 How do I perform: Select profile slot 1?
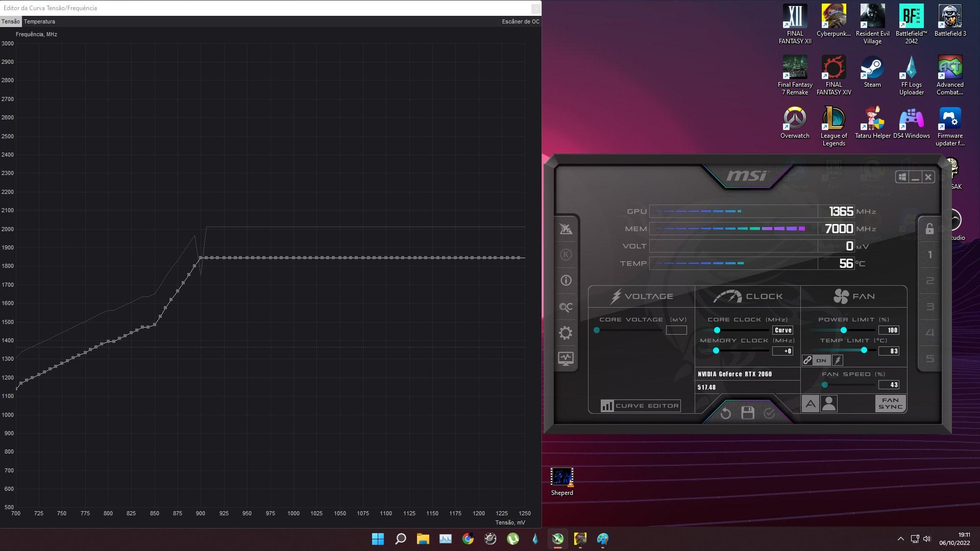[x=930, y=255]
